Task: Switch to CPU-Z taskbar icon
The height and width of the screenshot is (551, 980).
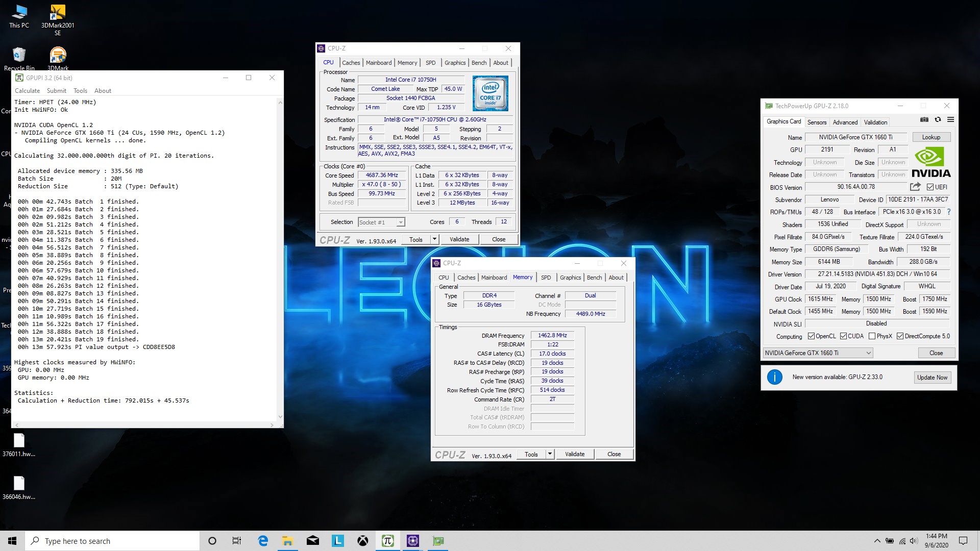Action: (x=413, y=541)
